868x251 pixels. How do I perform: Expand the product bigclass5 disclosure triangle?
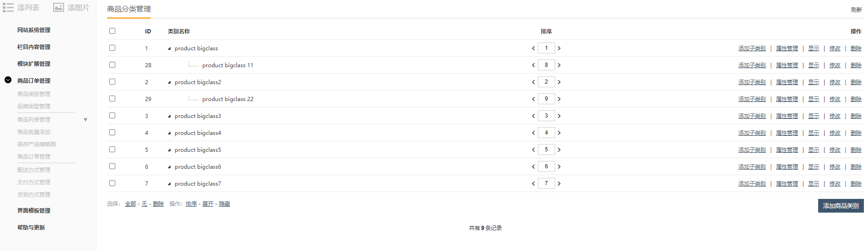coord(169,150)
